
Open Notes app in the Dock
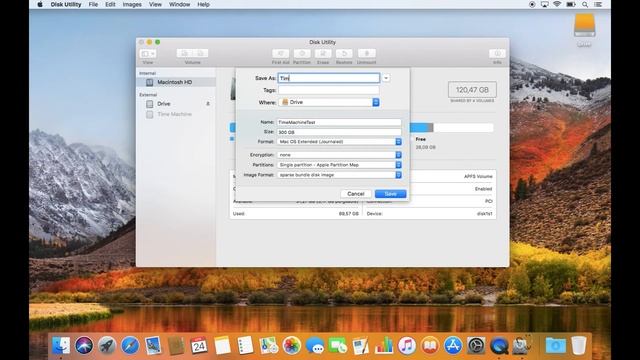click(222, 346)
